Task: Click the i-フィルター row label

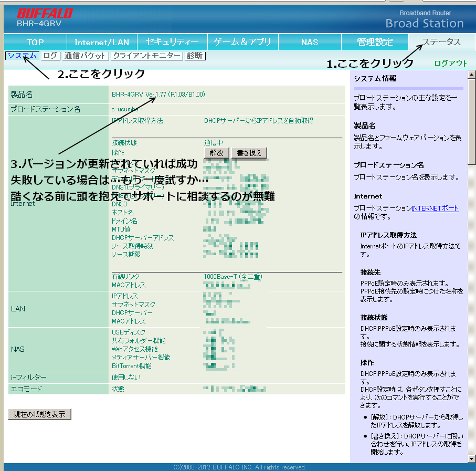Action: point(28,378)
